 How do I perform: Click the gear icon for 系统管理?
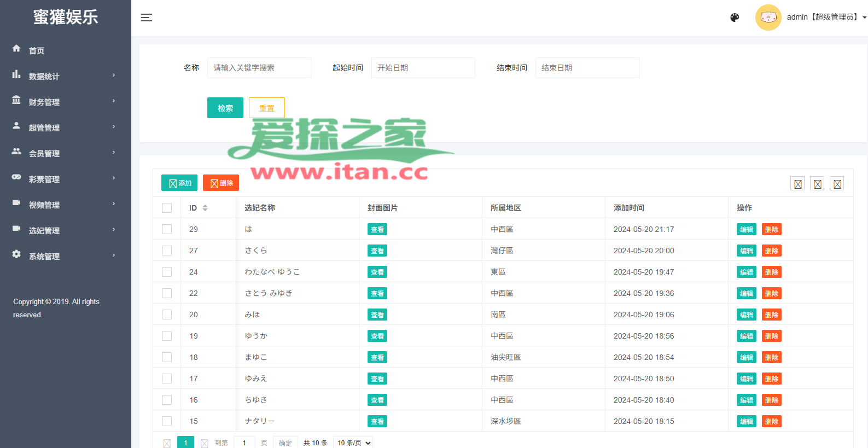point(16,254)
